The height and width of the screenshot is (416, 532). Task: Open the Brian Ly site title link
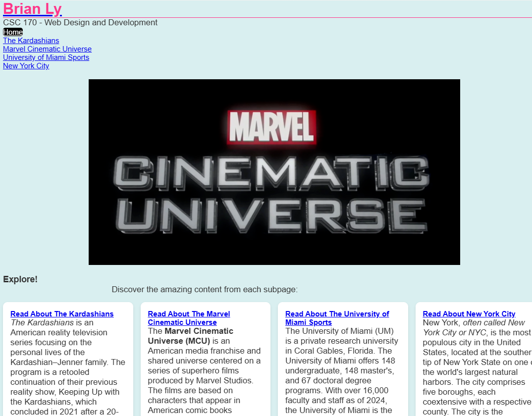point(32,9)
